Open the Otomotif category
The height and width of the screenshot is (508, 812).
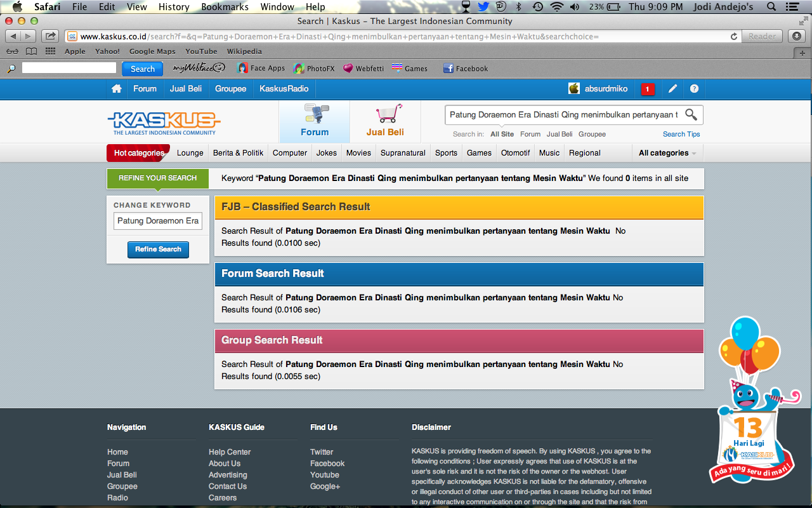coord(515,153)
